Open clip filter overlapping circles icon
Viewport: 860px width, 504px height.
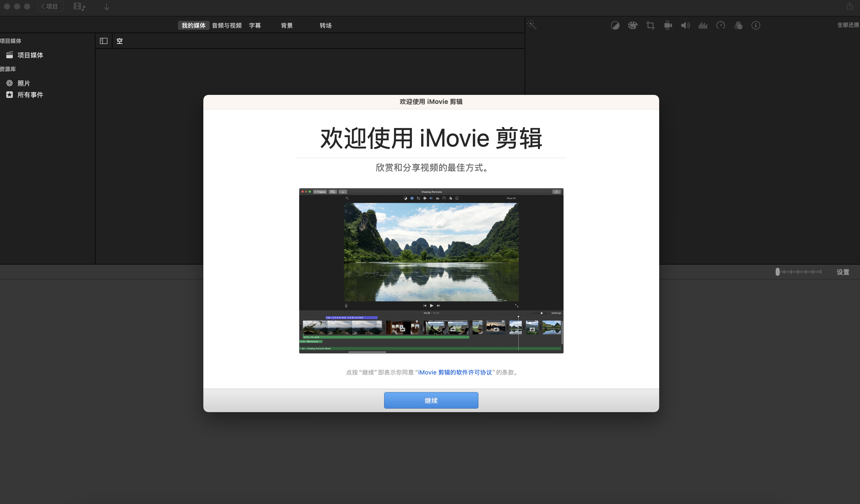click(x=738, y=26)
